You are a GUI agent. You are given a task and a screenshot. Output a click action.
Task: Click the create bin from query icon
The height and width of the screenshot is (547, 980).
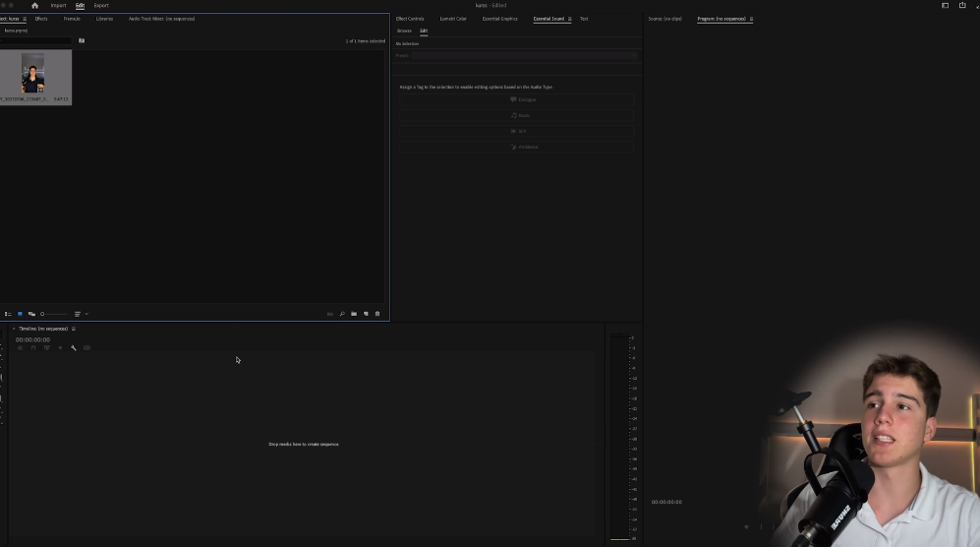tap(82, 40)
